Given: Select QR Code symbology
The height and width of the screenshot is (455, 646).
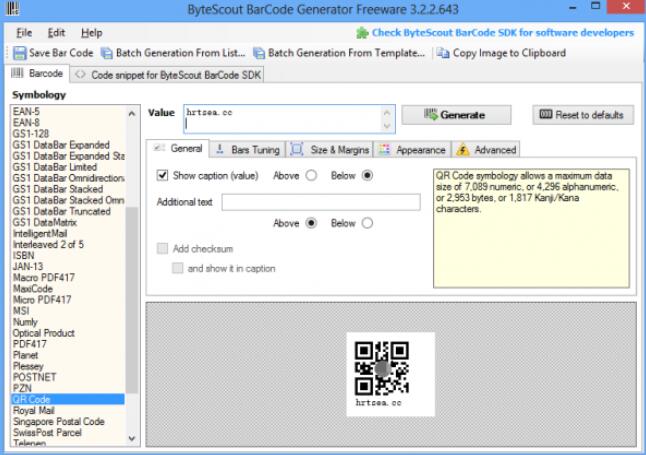Looking at the screenshot, I should click(68, 399).
